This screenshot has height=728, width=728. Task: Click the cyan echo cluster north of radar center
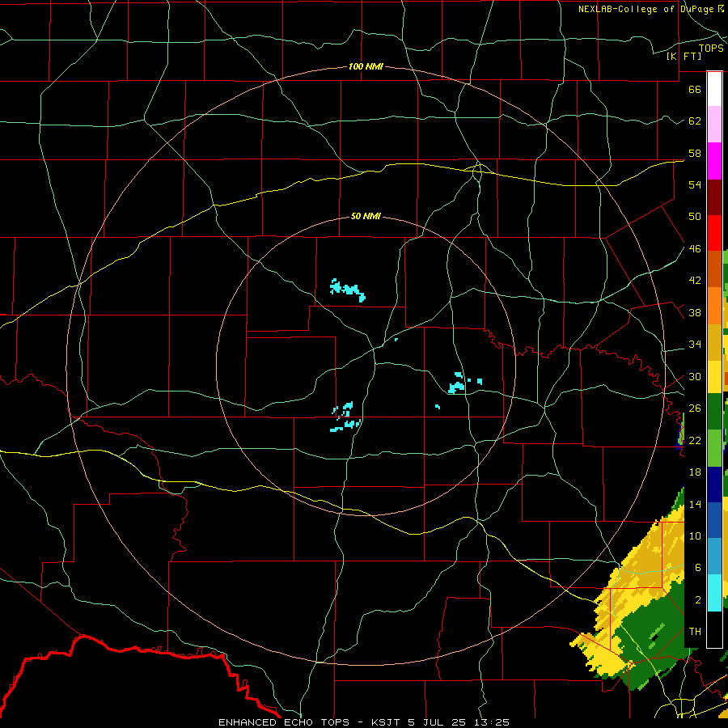[x=347, y=290]
